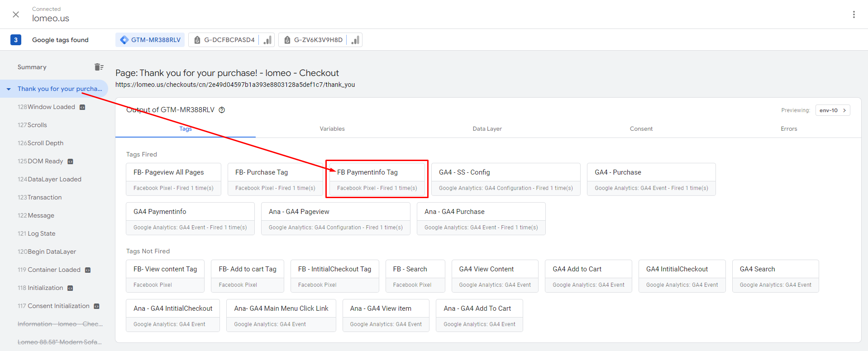This screenshot has height=351, width=868.
Task: Click the bar chart icon next to G-ZV6K3V9H8D
Action: click(355, 40)
